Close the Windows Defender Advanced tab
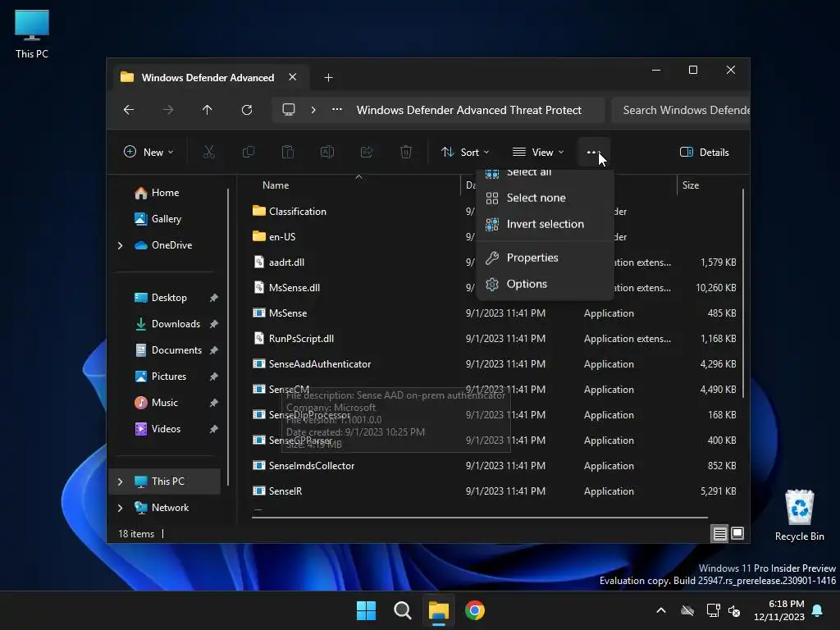The image size is (840, 630). click(x=293, y=77)
